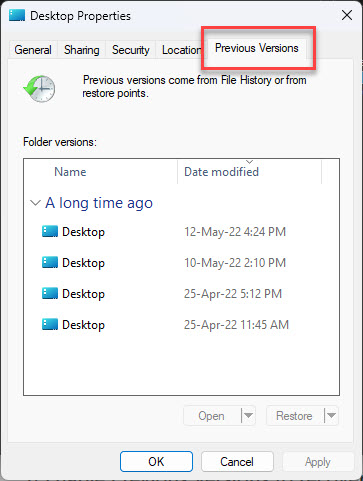Click the restore clock icon beside description
The width and height of the screenshot is (363, 481).
pyautogui.click(x=39, y=89)
